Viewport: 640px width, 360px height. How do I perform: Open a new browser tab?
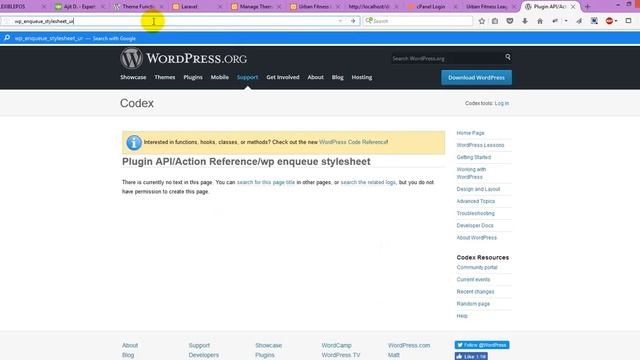coord(588,7)
